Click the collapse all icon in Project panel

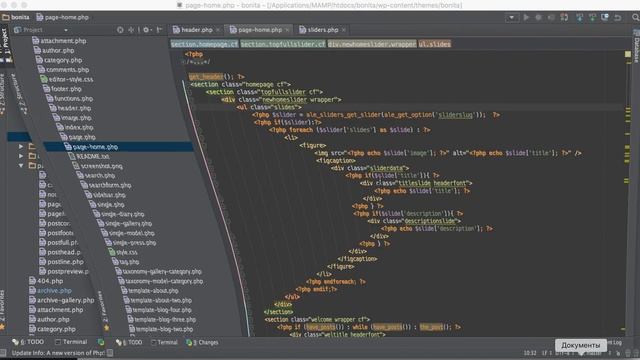tap(131, 30)
